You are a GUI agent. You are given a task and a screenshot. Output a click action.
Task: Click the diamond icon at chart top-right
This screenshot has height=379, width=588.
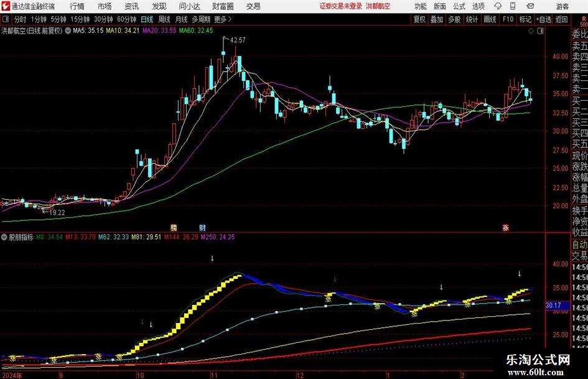tap(531, 31)
